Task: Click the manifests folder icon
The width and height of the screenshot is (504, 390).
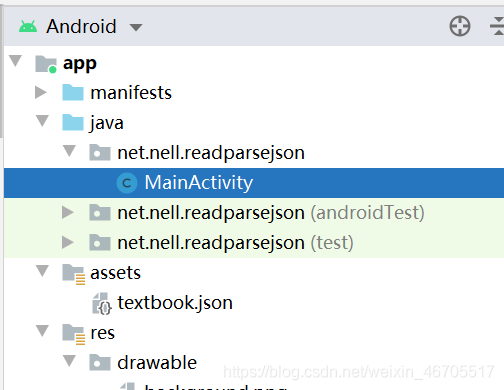Action: (x=73, y=92)
